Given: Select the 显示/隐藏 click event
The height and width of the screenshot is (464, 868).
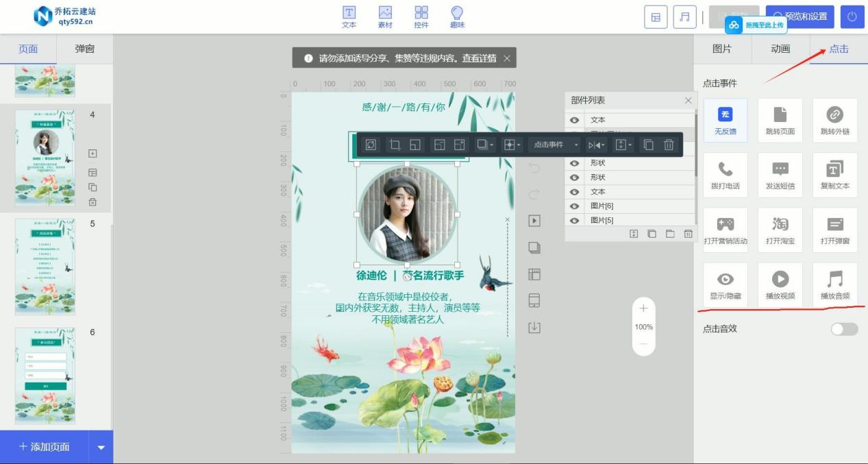Looking at the screenshot, I should pos(726,285).
